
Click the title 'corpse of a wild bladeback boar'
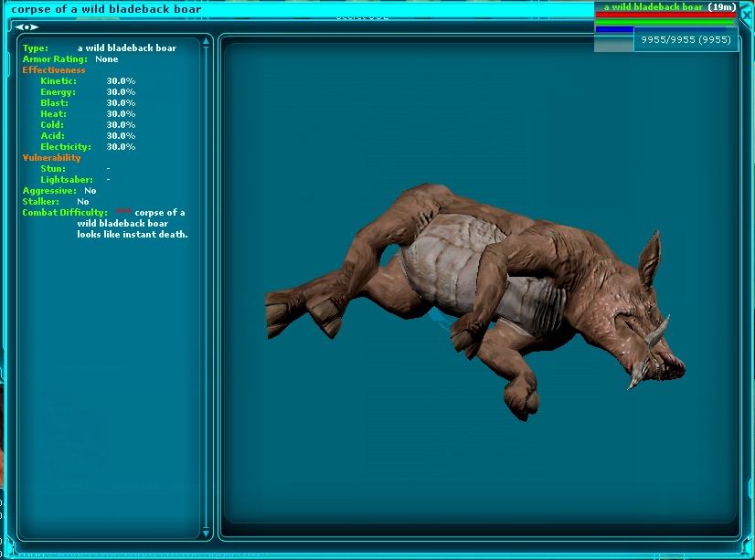(106, 9)
